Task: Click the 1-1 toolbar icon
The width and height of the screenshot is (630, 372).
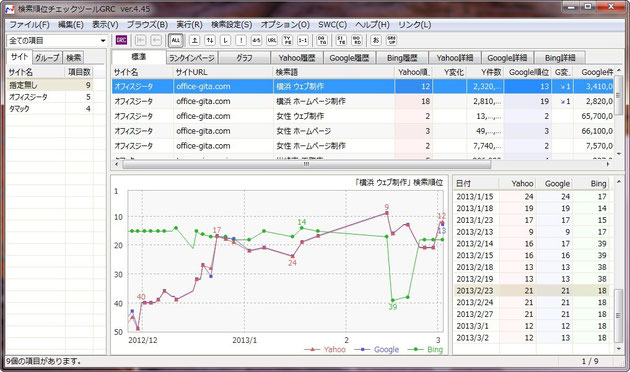Action: (x=303, y=40)
